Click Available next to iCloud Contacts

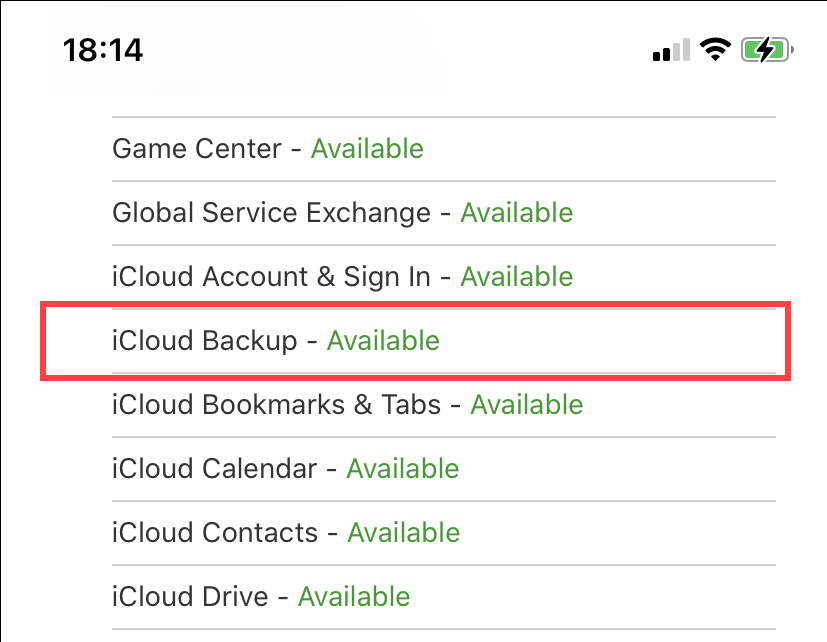click(x=404, y=532)
